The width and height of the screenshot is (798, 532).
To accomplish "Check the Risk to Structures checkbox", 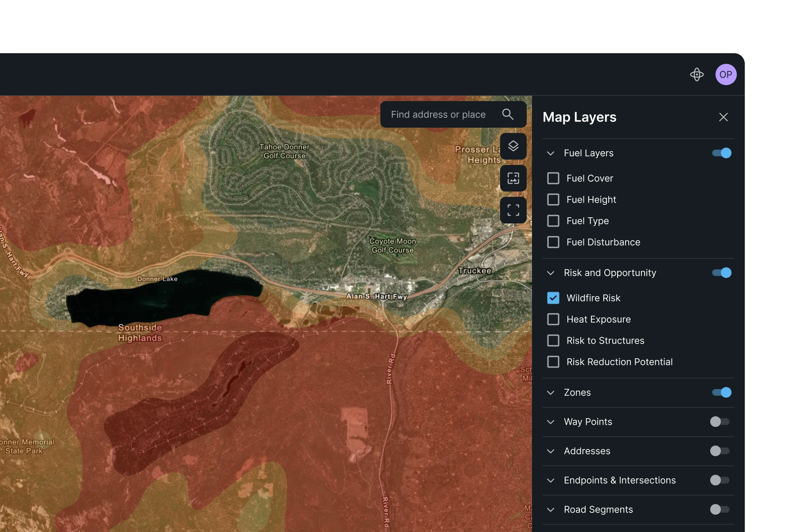I will click(553, 340).
